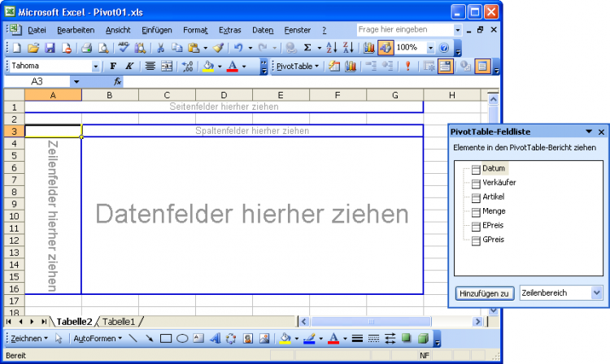The image size is (610, 364).
Task: Click the AutoSum sigma icon
Action: pyautogui.click(x=307, y=48)
